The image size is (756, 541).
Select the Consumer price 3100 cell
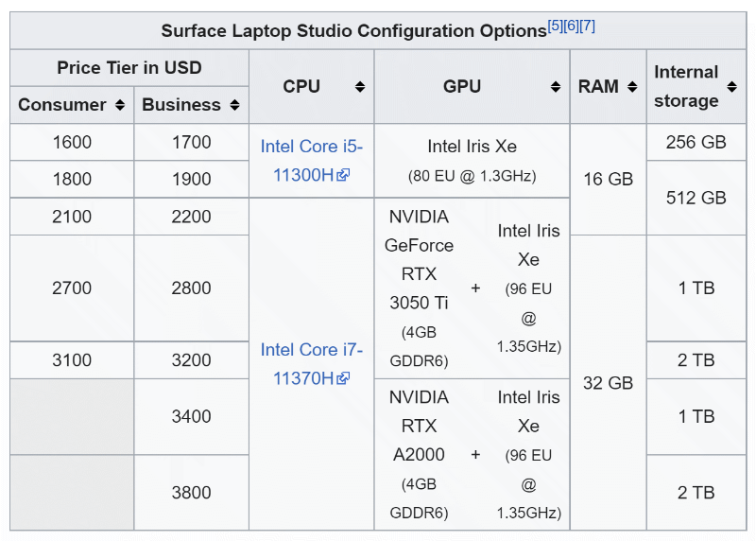pos(72,360)
